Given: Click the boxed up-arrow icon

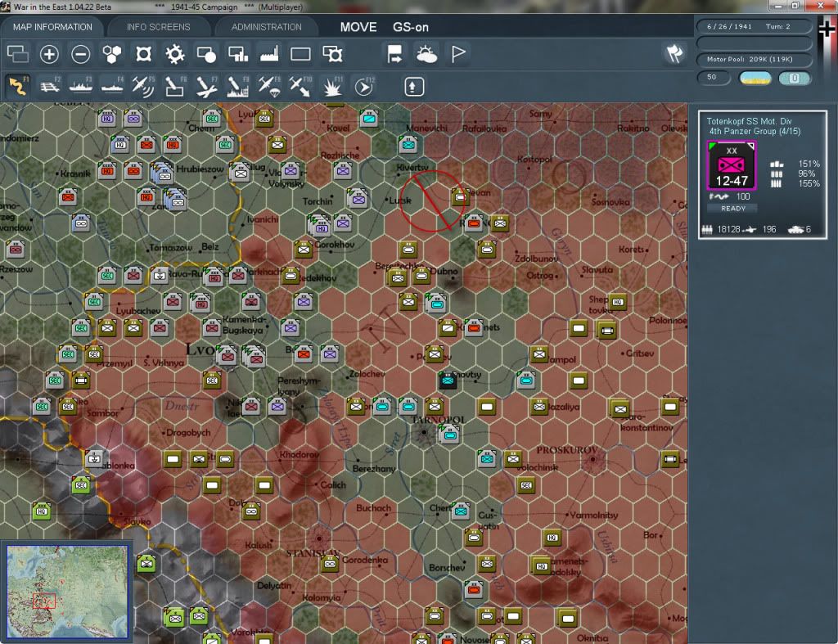Looking at the screenshot, I should (413, 87).
